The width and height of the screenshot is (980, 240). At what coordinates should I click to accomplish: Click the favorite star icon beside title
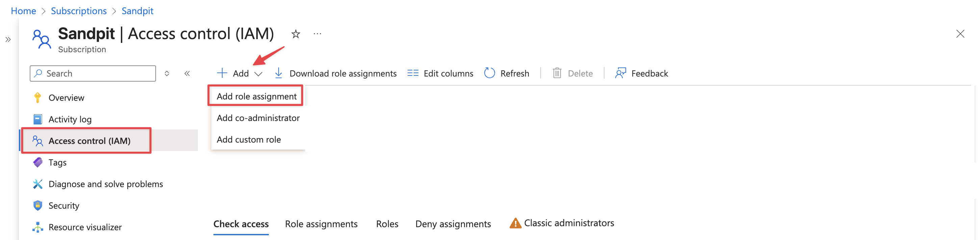point(295,34)
